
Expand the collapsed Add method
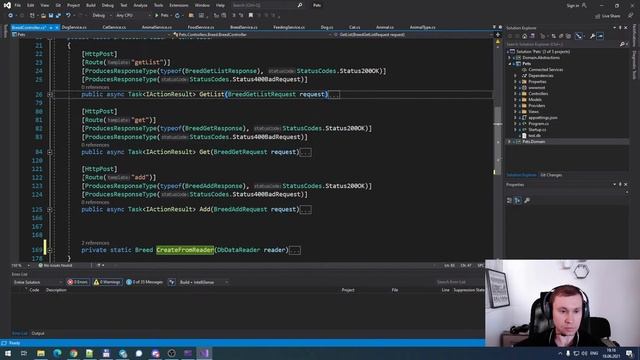50,209
